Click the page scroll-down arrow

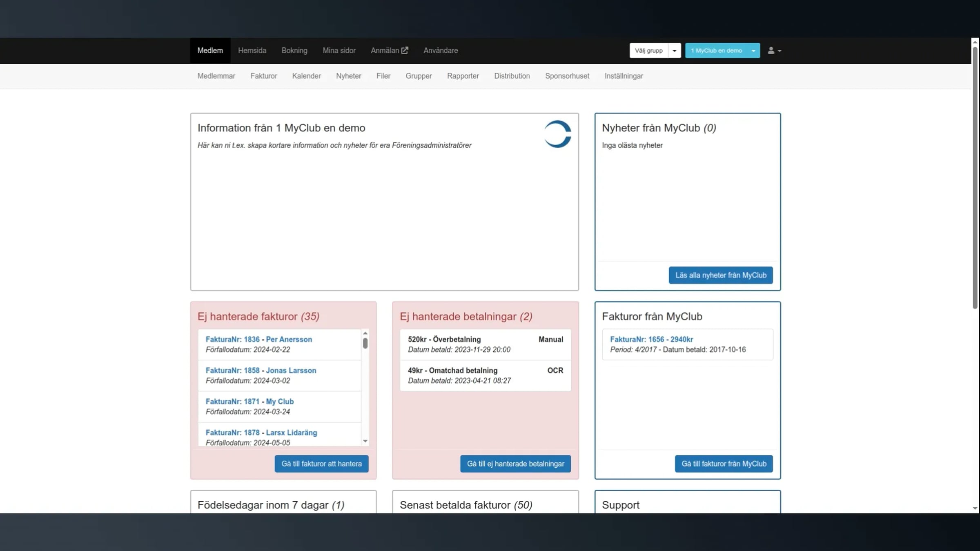point(975,509)
